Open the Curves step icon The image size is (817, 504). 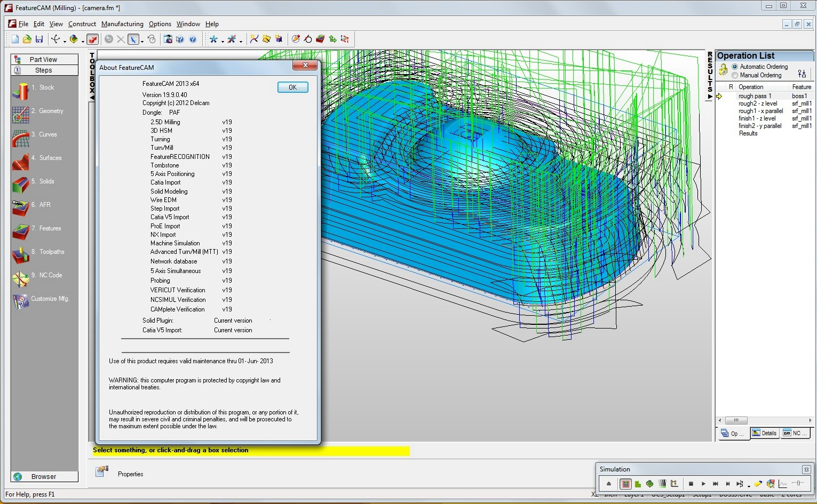(x=20, y=138)
